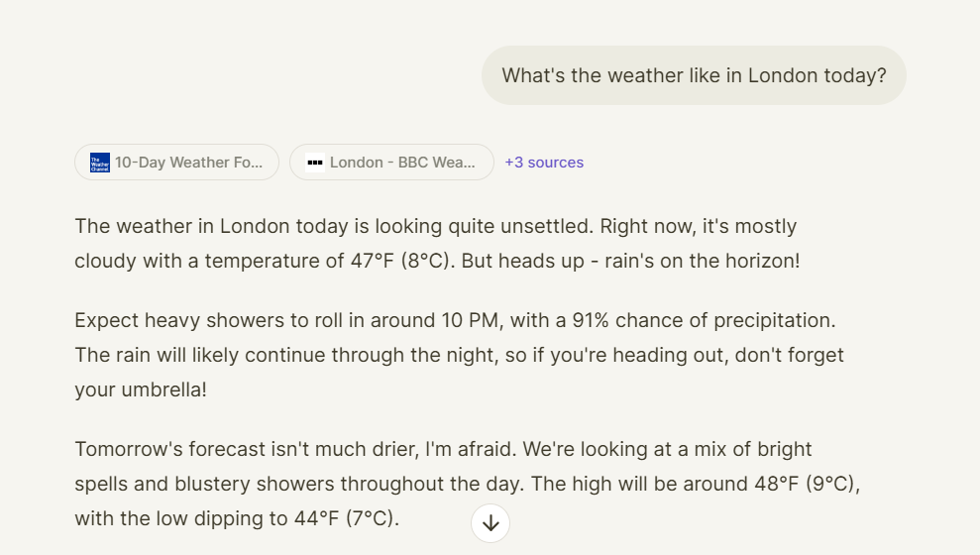980x555 pixels.
Task: Click the 47°F (8°C) temperature text
Action: 400,261
